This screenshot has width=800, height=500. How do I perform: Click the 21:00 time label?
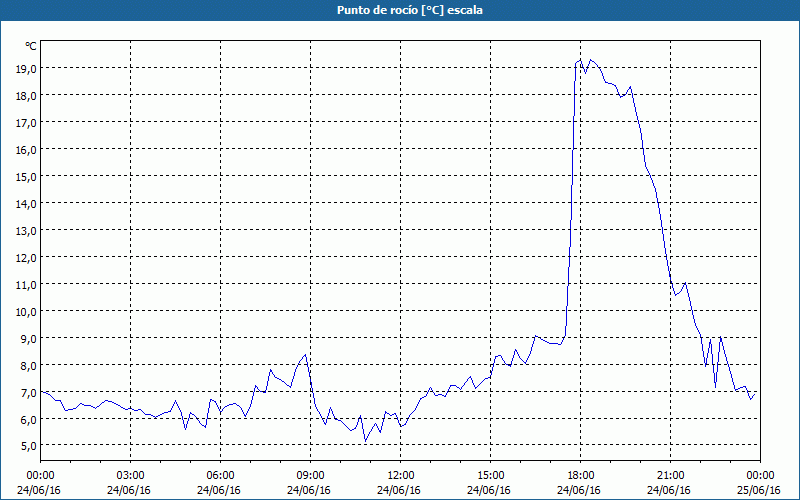point(670,476)
